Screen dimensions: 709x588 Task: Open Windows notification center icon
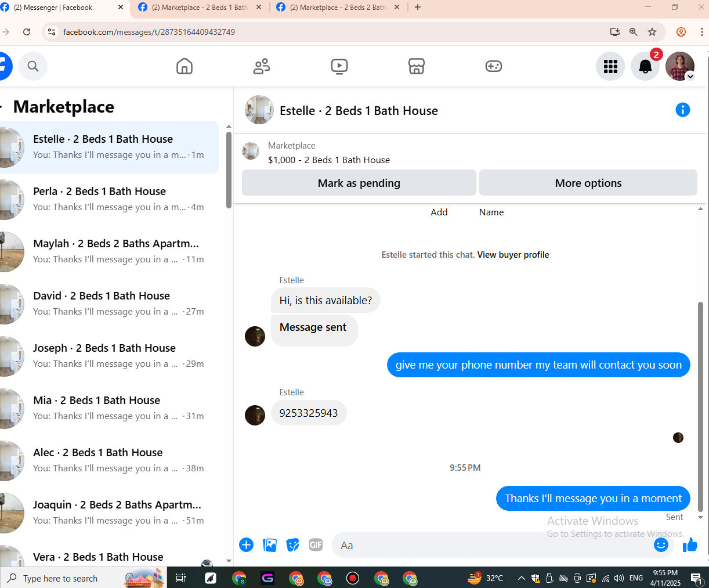[697, 578]
